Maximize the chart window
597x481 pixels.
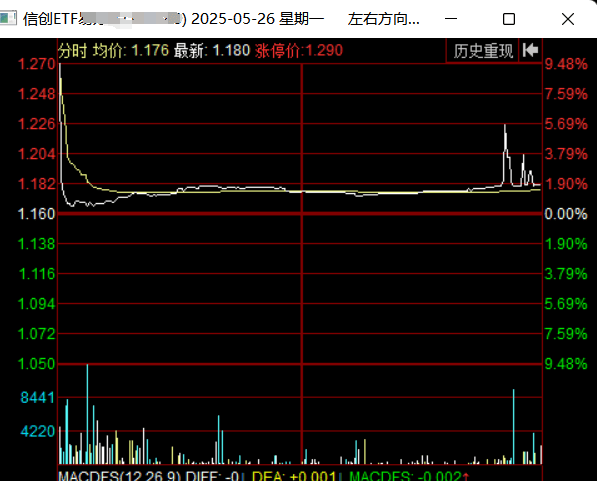click(509, 19)
